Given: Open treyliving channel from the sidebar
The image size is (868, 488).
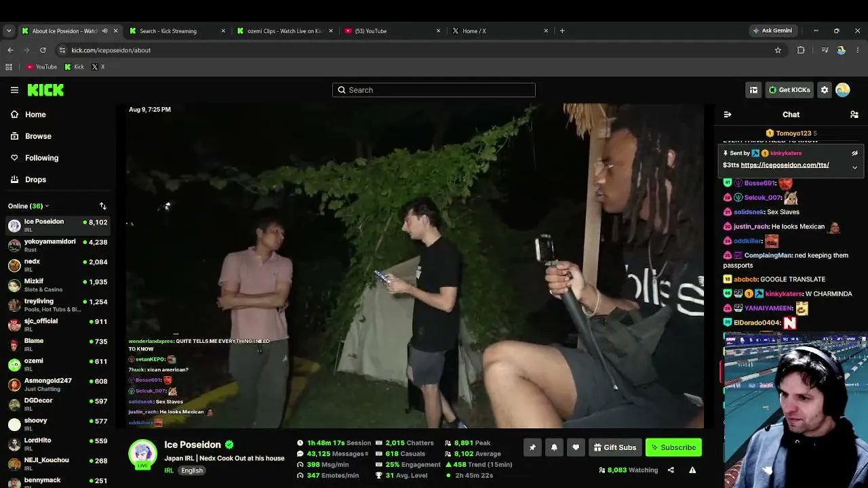Looking at the screenshot, I should click(x=58, y=305).
